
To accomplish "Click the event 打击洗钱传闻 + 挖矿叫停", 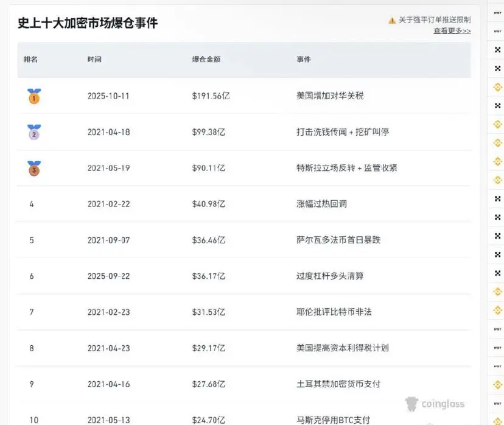I will pos(343,132).
